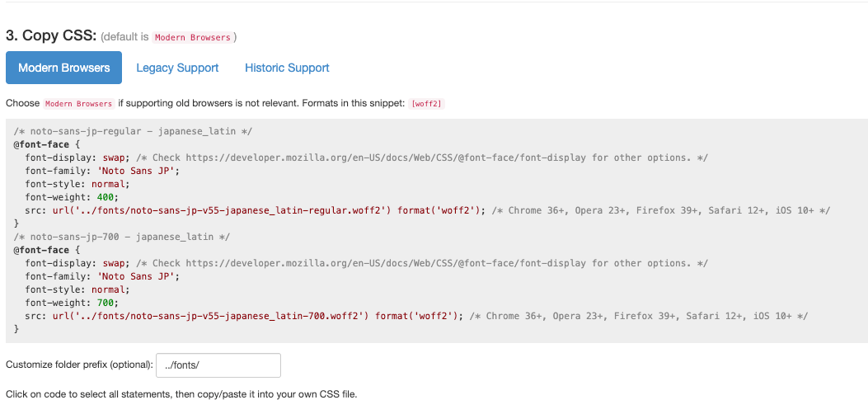Switch to the Legacy Support tab
Screen dimensions: 868x414
(177, 68)
